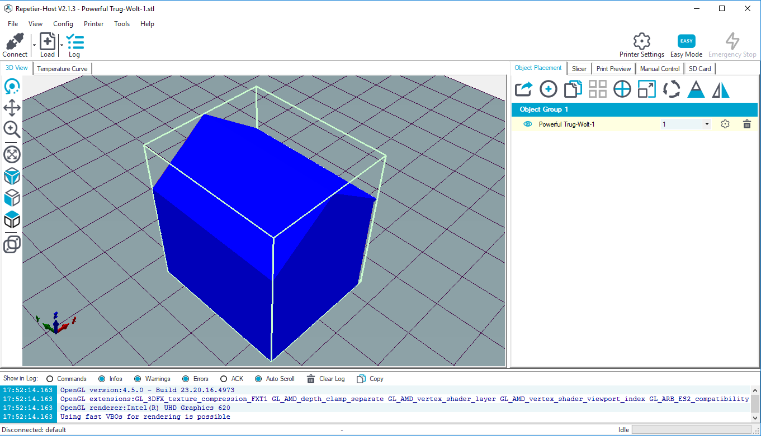Toggle Warnings in log filter
This screenshot has width=761, height=436.
[x=152, y=379]
